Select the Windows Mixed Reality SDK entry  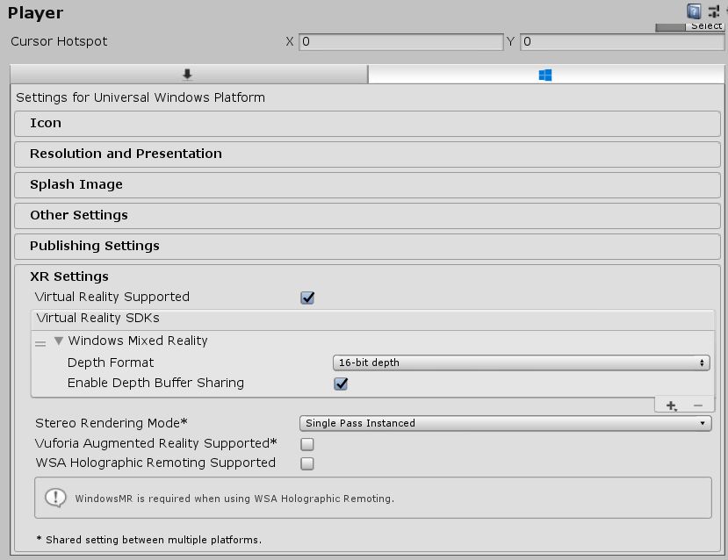pyautogui.click(x=137, y=341)
